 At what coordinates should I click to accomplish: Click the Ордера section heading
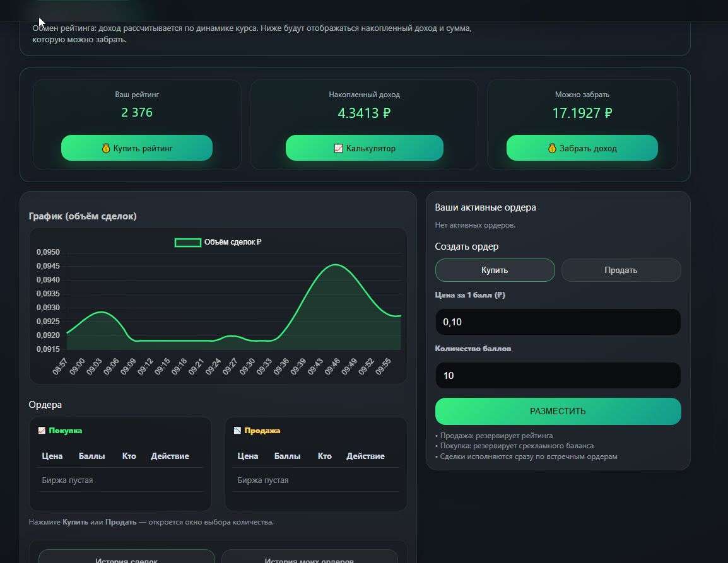pyautogui.click(x=45, y=405)
